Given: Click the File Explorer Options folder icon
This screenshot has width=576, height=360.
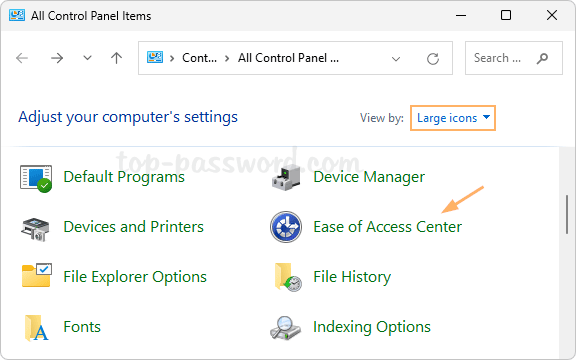Looking at the screenshot, I should (36, 275).
